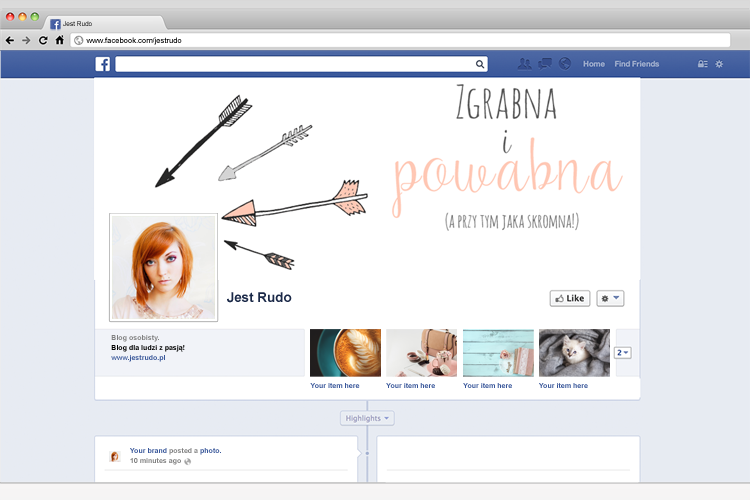
Task: Open the turquoise wood planks thumbnail
Action: click(x=498, y=353)
